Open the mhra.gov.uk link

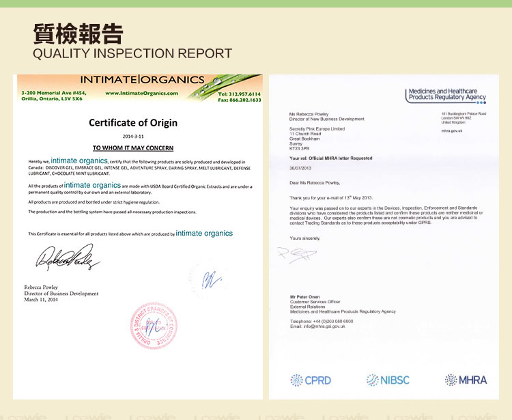[452, 130]
